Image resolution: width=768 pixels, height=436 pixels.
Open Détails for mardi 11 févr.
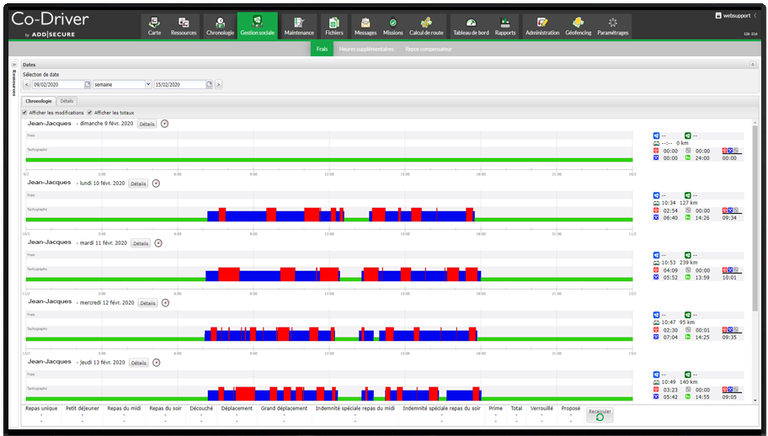click(141, 243)
